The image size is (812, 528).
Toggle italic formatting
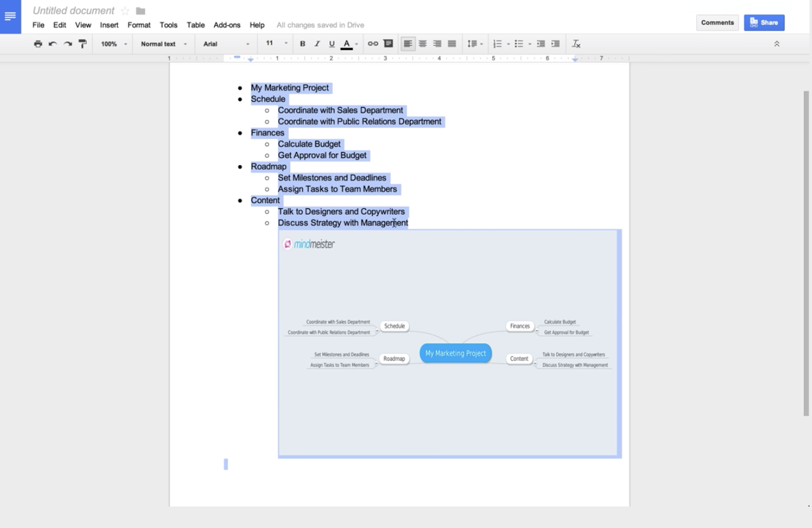317,44
